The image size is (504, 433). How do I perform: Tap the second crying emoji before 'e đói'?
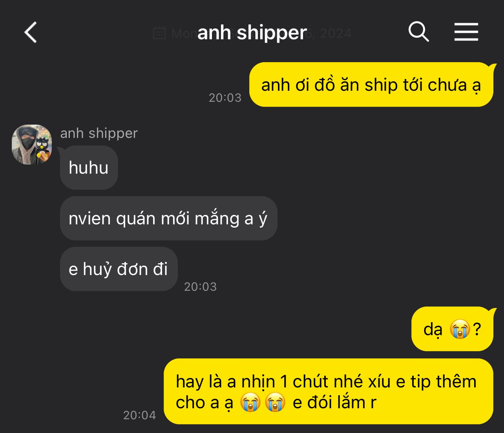coord(275,402)
